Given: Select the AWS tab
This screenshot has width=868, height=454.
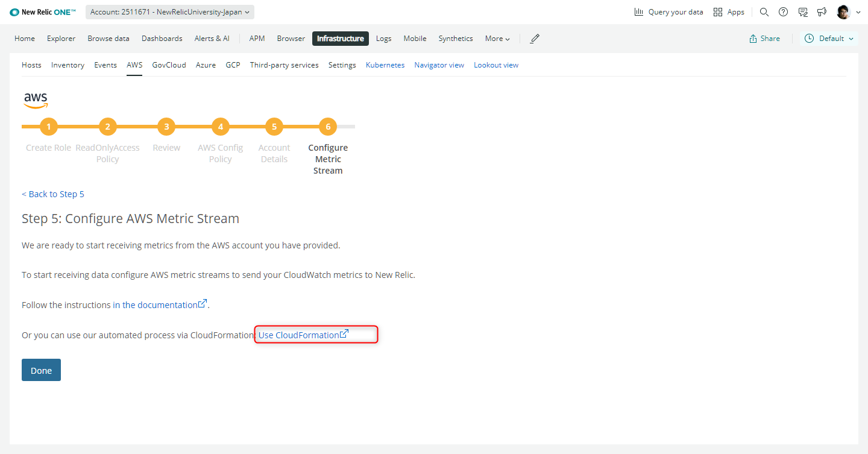Looking at the screenshot, I should tap(134, 65).
